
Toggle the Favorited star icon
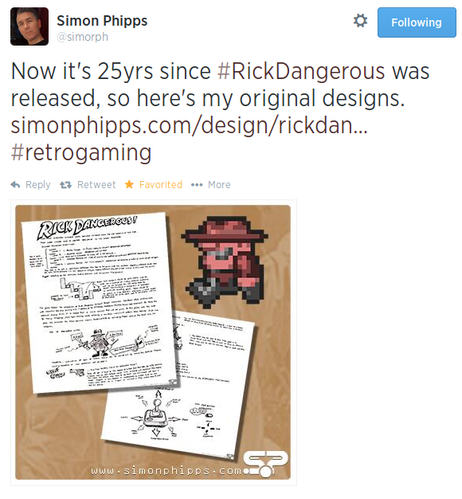pyautogui.click(x=129, y=184)
